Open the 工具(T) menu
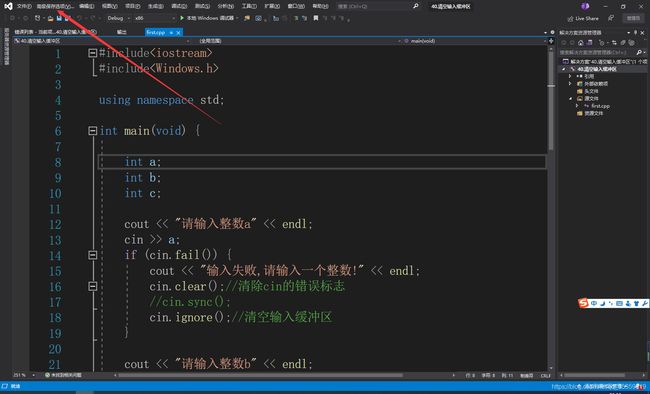Image resolution: width=650 pixels, height=394 pixels. (x=249, y=6)
